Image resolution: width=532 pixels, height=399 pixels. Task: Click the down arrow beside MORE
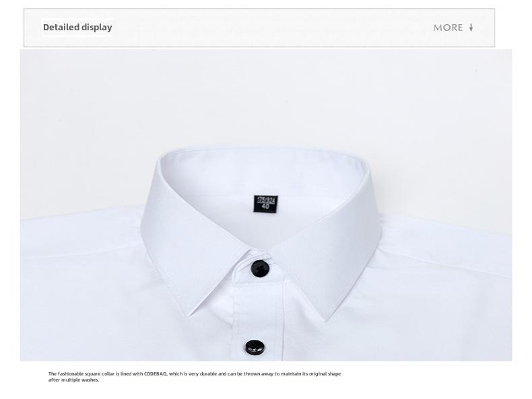tap(471, 28)
